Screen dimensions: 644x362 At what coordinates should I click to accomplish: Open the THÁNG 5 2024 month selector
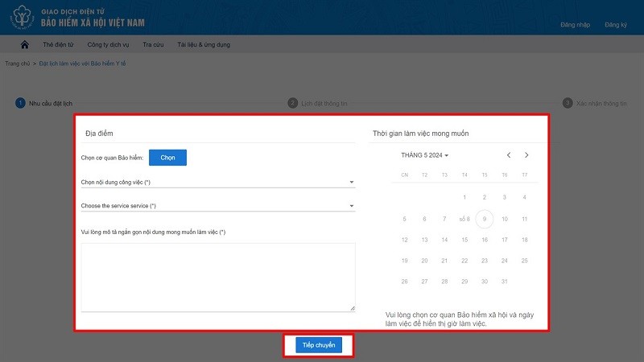coord(424,155)
